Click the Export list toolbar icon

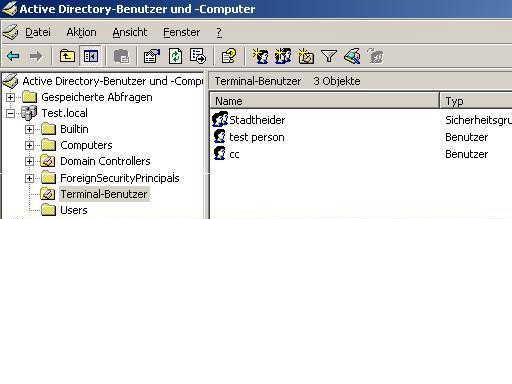point(198,56)
